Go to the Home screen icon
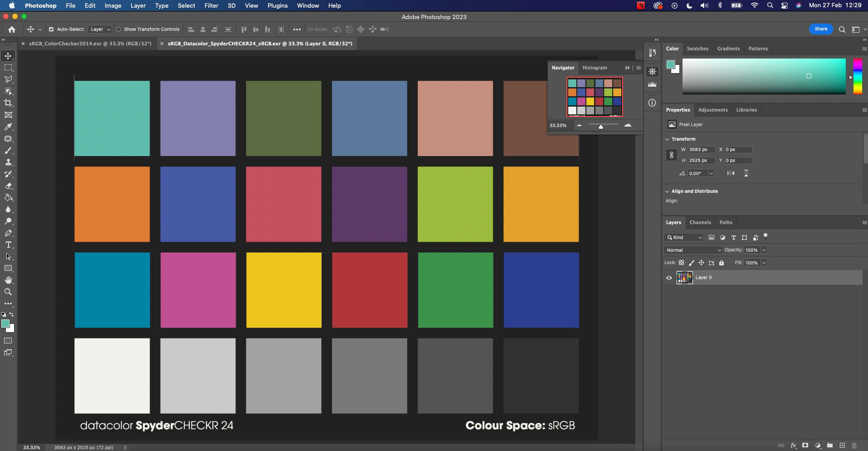The width and height of the screenshot is (868, 451). click(x=12, y=29)
